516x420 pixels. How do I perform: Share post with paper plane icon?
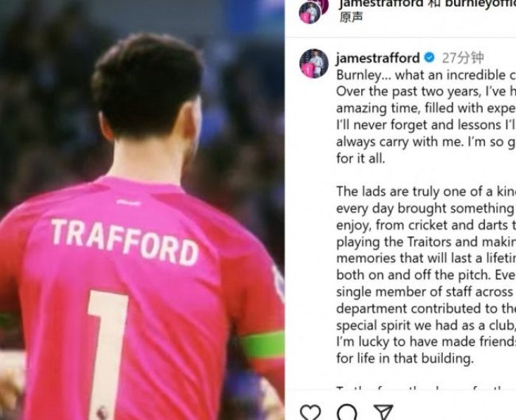[x=383, y=412]
